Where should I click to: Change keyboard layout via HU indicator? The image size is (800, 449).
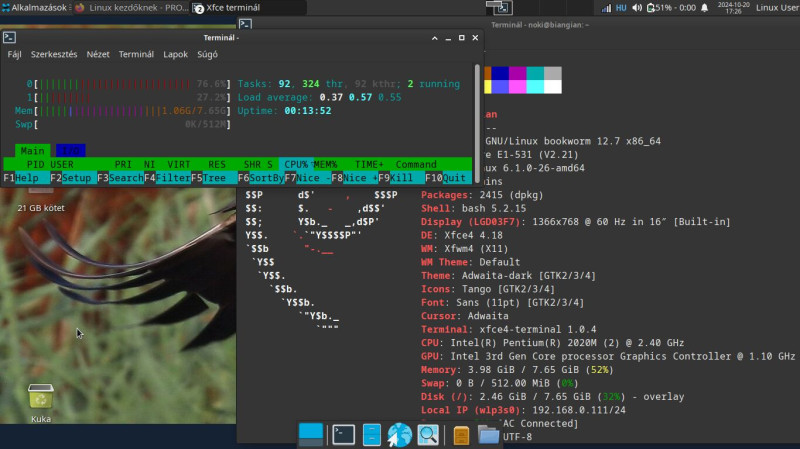click(621, 8)
